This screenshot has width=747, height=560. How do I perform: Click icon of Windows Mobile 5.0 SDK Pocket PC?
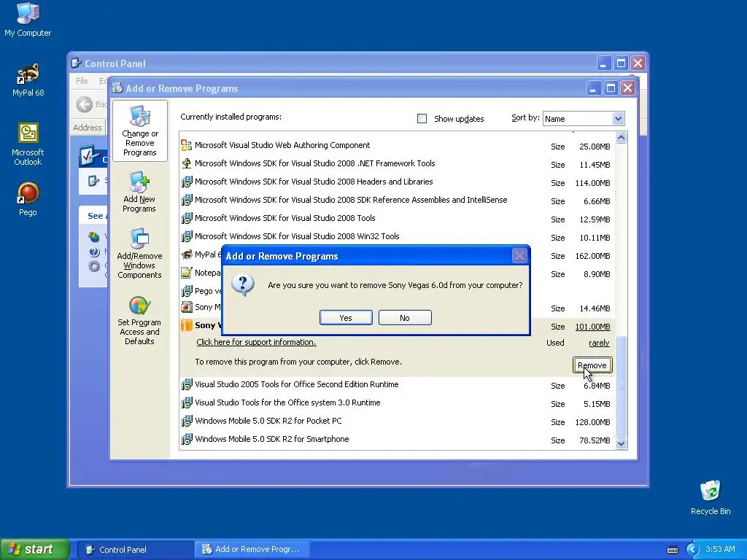click(x=186, y=421)
